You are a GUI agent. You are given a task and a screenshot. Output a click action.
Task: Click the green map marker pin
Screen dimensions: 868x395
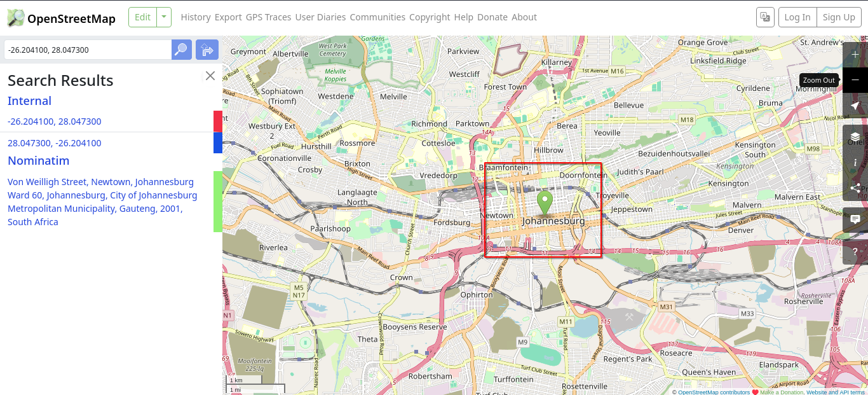(x=545, y=204)
